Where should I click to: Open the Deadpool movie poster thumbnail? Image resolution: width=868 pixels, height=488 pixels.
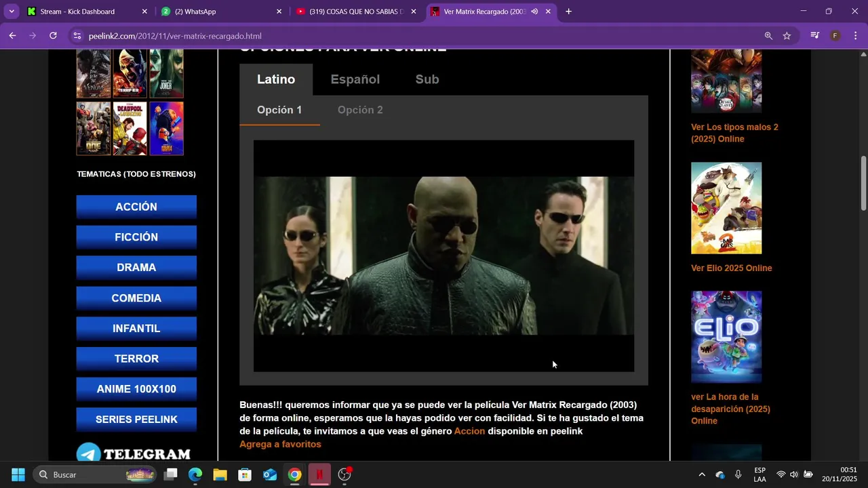[130, 129]
